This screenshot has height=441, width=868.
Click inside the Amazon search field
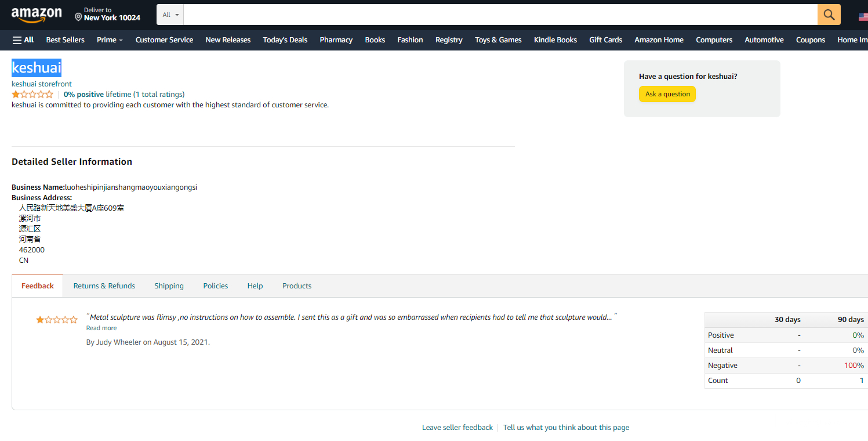[500, 15]
